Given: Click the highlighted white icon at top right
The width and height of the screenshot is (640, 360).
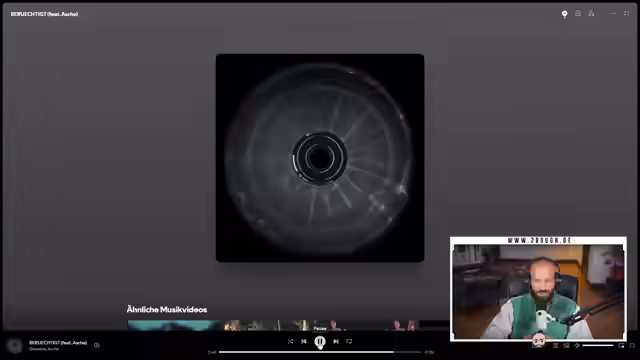Looking at the screenshot, I should tap(564, 14).
